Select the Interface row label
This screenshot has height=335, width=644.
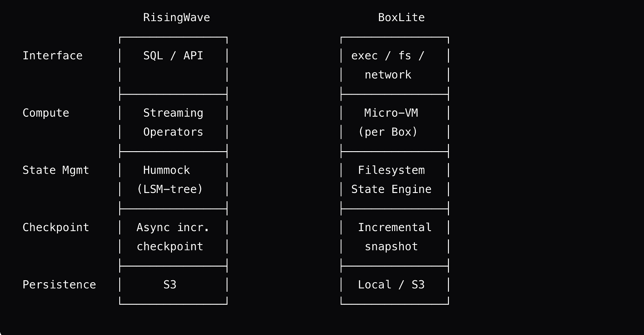click(x=52, y=56)
